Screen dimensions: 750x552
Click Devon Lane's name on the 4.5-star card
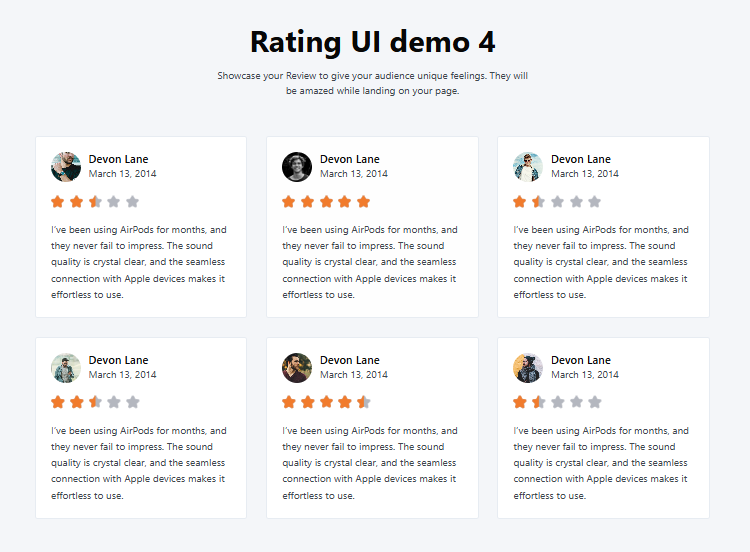coord(350,360)
